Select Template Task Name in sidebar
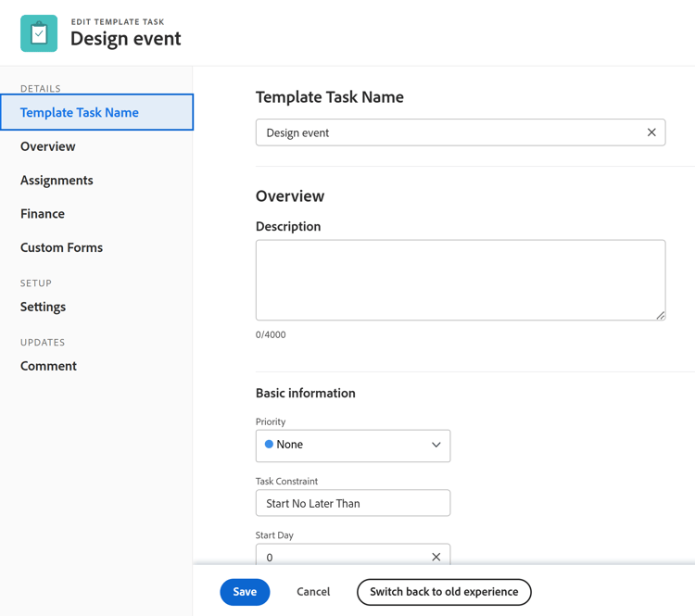The width and height of the screenshot is (695, 616). pyautogui.click(x=96, y=112)
